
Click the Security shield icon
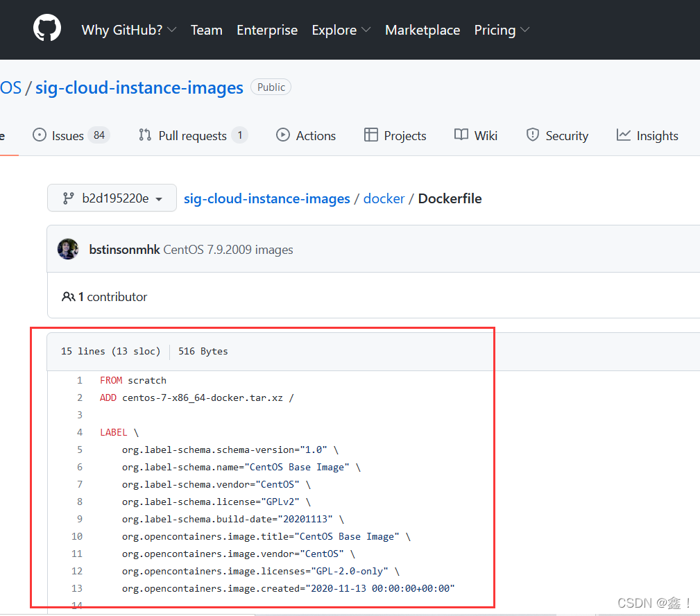[533, 135]
